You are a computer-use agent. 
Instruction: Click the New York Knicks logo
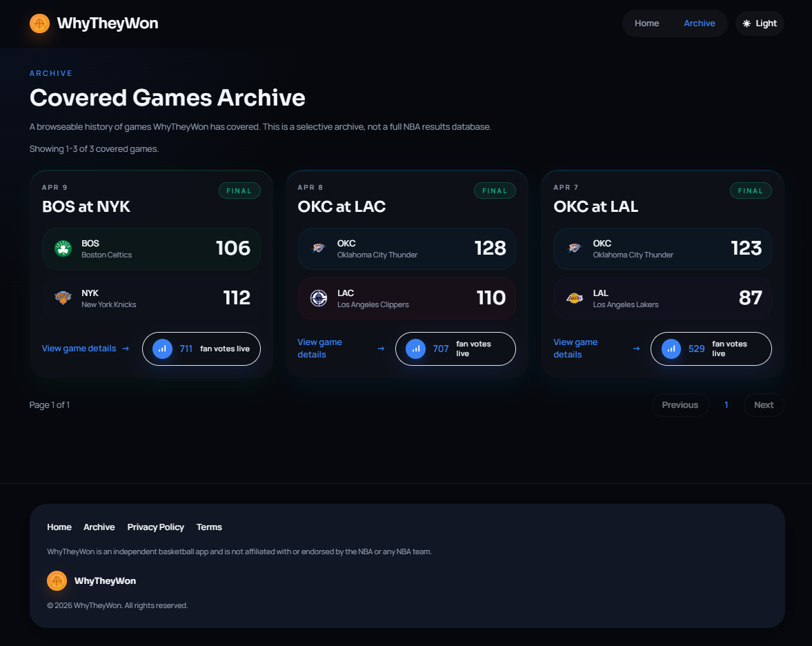coord(63,298)
